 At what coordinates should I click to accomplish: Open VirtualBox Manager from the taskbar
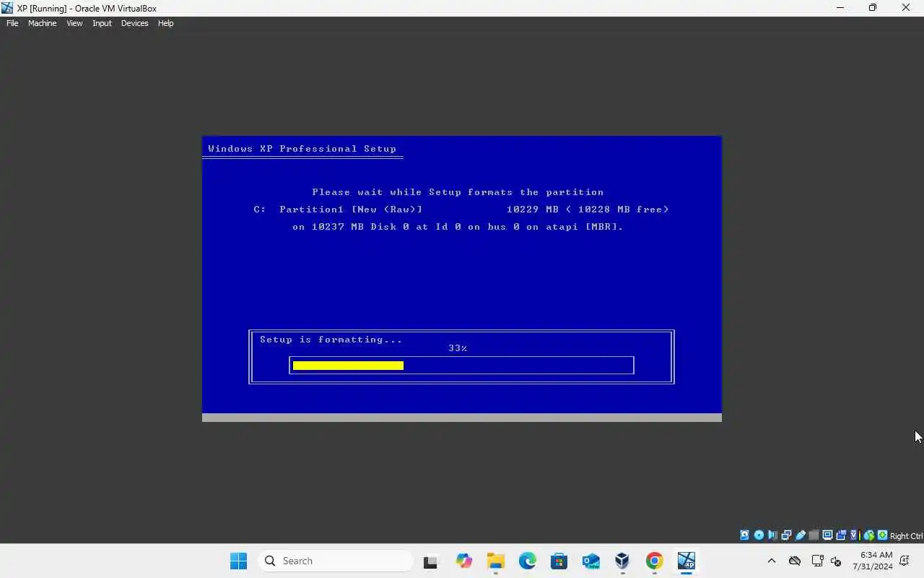pos(622,561)
